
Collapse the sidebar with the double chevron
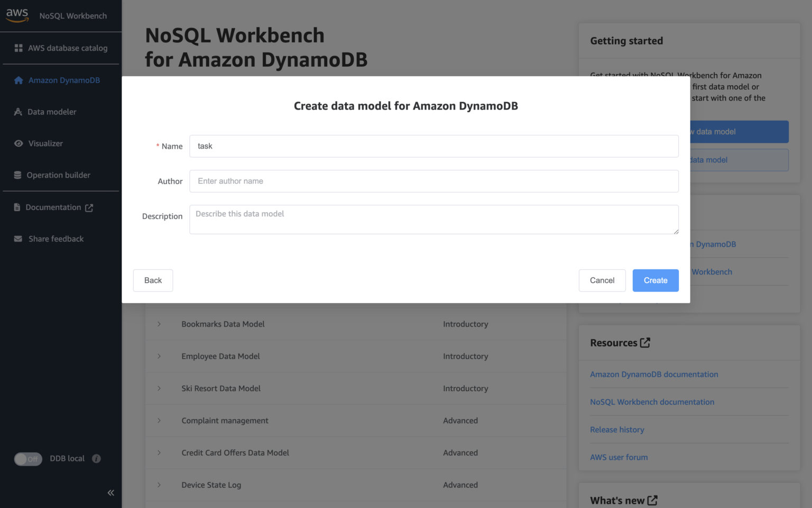click(x=110, y=493)
